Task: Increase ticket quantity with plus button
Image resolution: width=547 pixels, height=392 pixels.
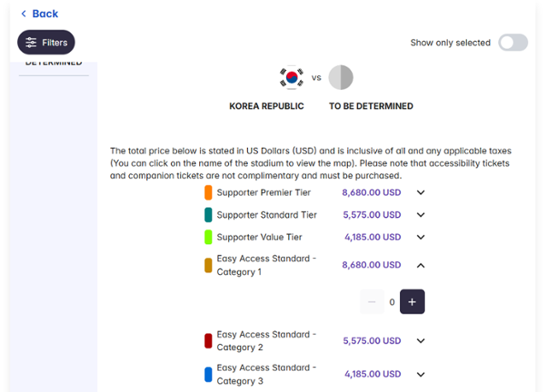Action: tap(412, 301)
